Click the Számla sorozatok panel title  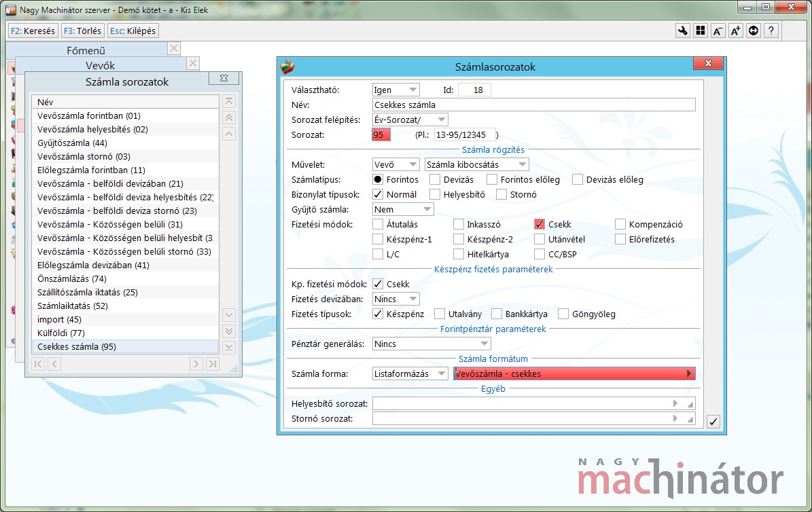coord(127,81)
